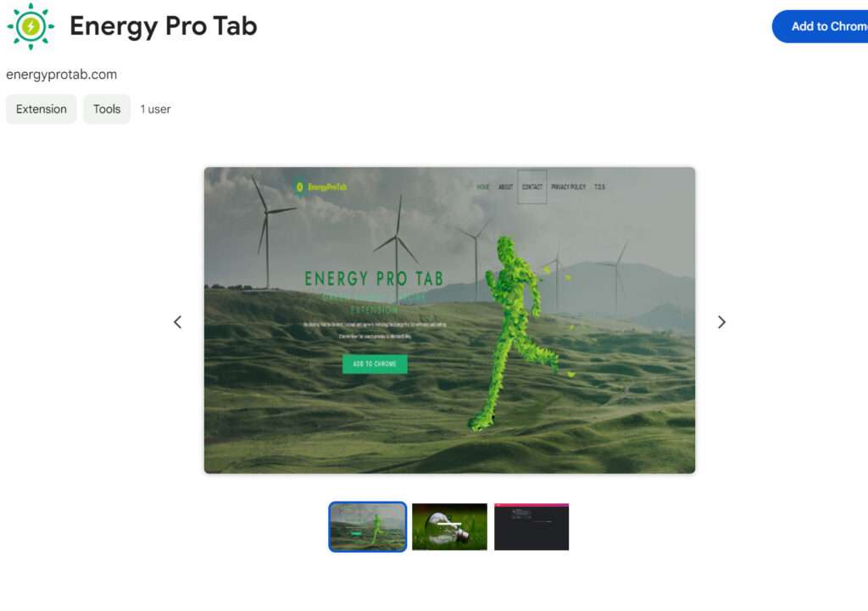
Task: Go to previous screenshot with left arrow
Action: coord(178,322)
